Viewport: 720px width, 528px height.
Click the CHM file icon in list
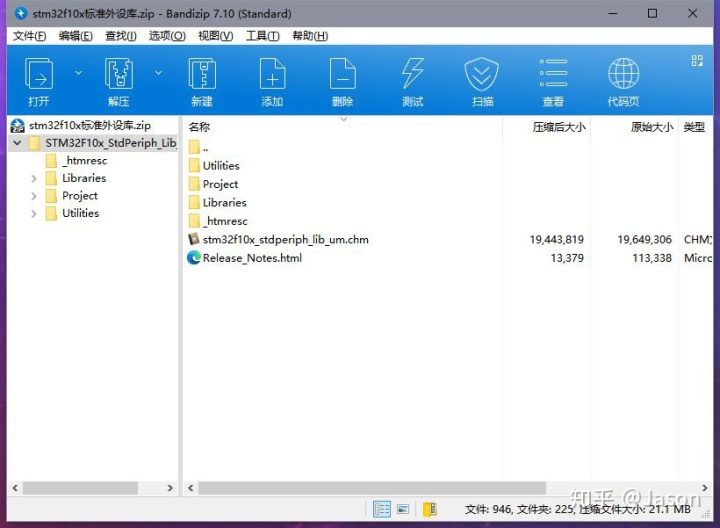pyautogui.click(x=194, y=239)
